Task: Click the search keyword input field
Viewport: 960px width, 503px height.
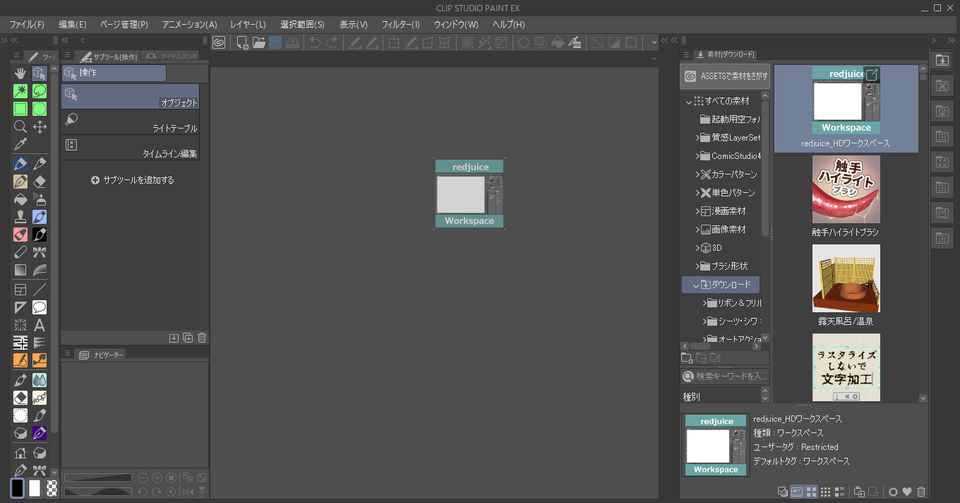Action: pos(726,376)
